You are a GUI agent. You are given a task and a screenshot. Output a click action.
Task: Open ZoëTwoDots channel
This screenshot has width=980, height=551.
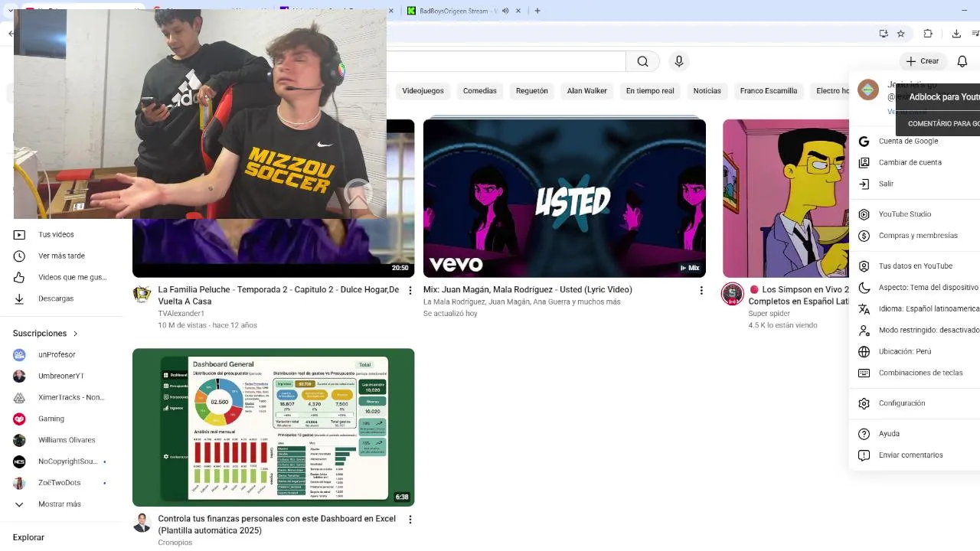click(x=61, y=483)
